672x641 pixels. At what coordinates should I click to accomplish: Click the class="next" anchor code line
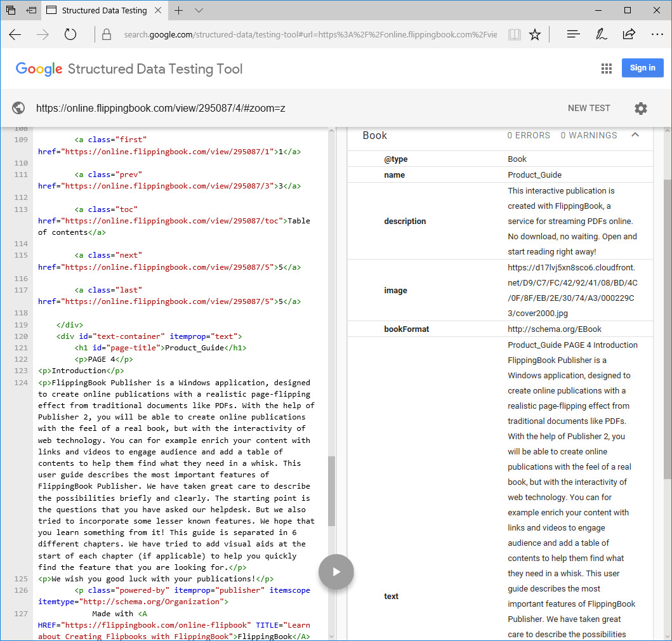[x=108, y=256]
